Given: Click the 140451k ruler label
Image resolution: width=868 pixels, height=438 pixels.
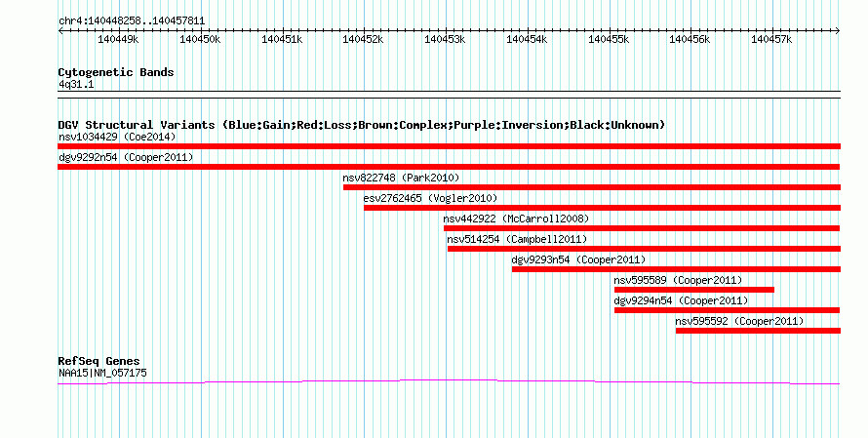Looking at the screenshot, I should (x=282, y=39).
